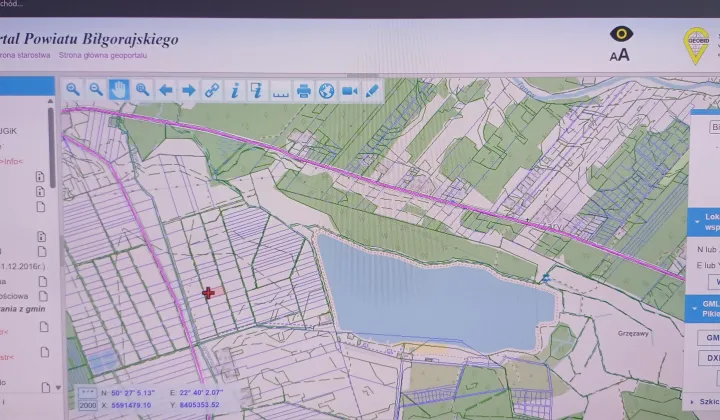The height and width of the screenshot is (420, 720).
Task: Click the layer panel scrollbar down arrow
Action: pos(58,388)
